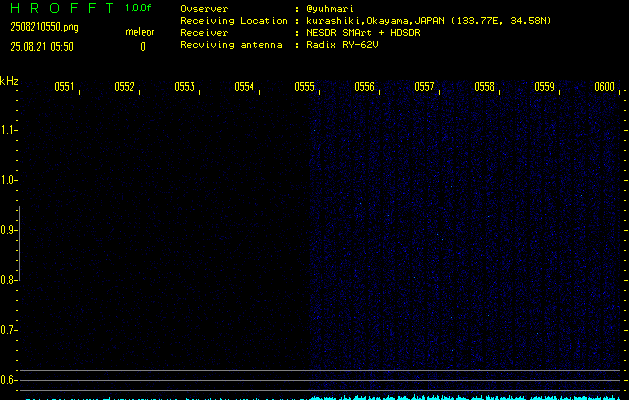Click the 0559 time marker
Viewport: 629px width, 400px height.
(x=544, y=87)
